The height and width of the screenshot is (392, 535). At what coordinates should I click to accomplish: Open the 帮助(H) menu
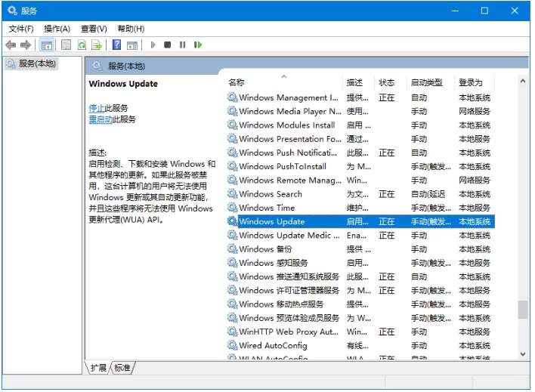(131, 29)
